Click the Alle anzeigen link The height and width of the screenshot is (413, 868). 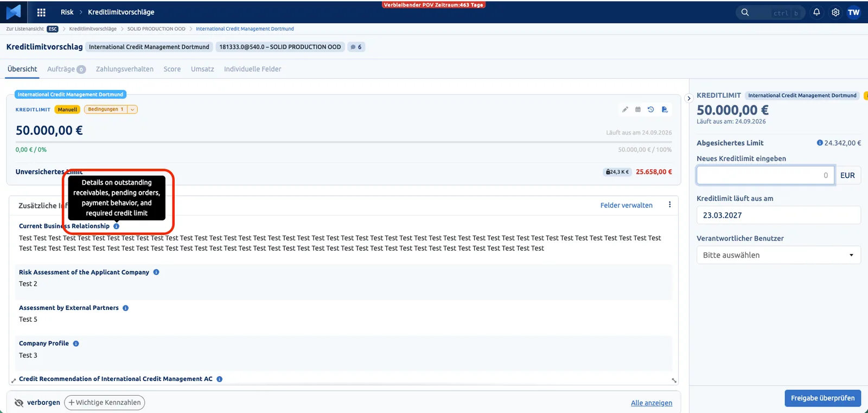[x=651, y=403]
